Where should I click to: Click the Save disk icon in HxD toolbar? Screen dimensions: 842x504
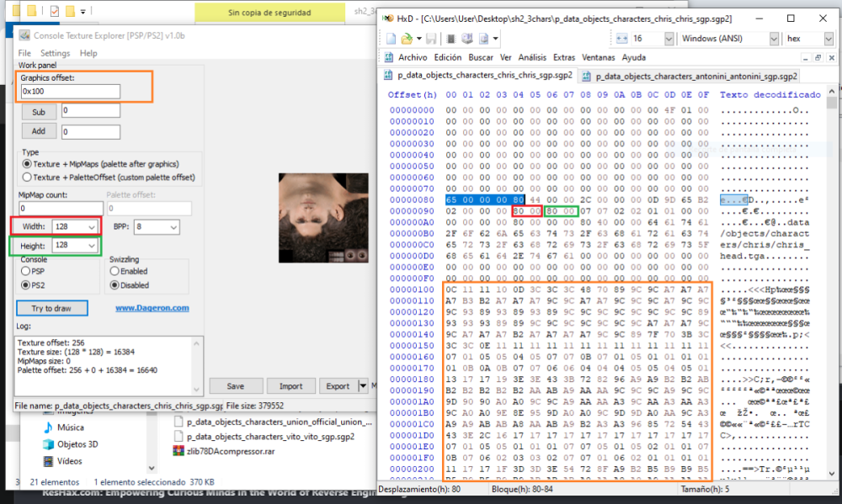click(x=429, y=39)
